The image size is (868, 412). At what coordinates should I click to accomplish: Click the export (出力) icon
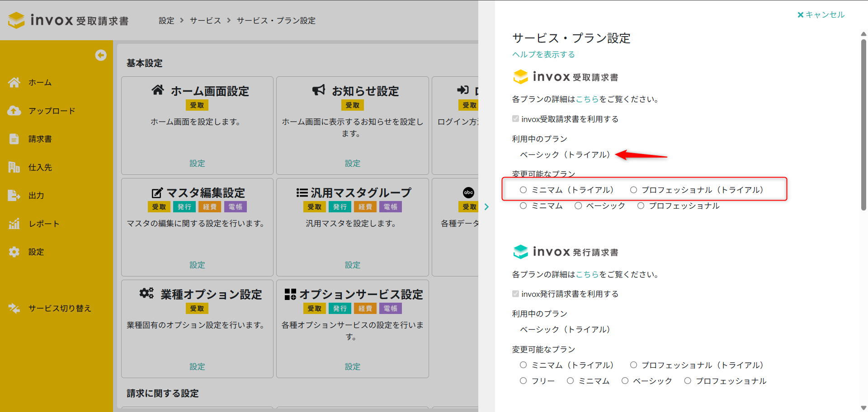click(x=14, y=196)
